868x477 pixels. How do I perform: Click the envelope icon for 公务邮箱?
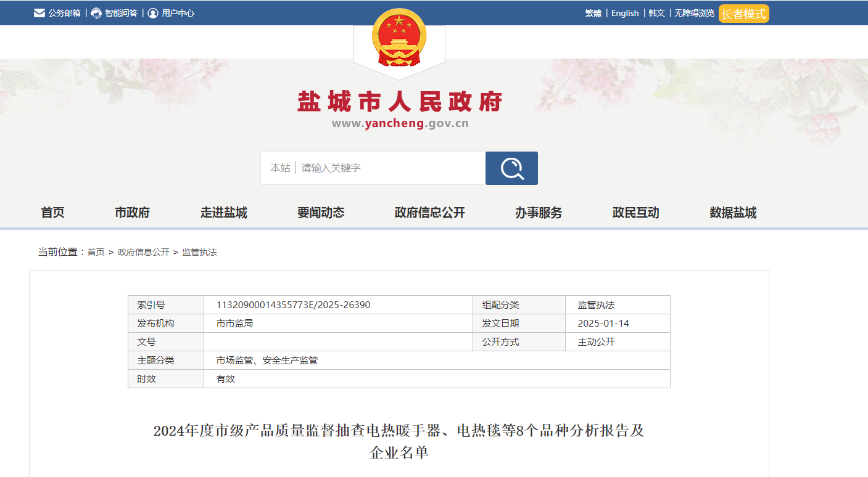click(x=39, y=13)
